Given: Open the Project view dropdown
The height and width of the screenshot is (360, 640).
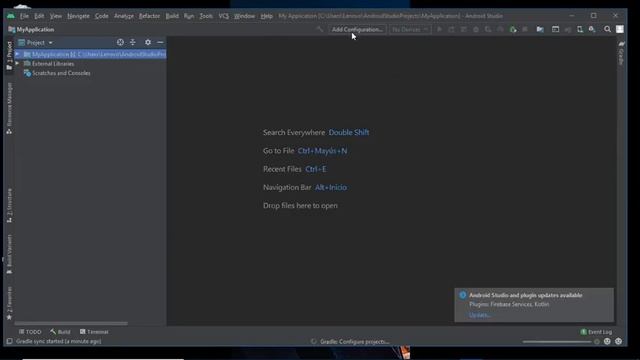Looking at the screenshot, I should pyautogui.click(x=36, y=42).
